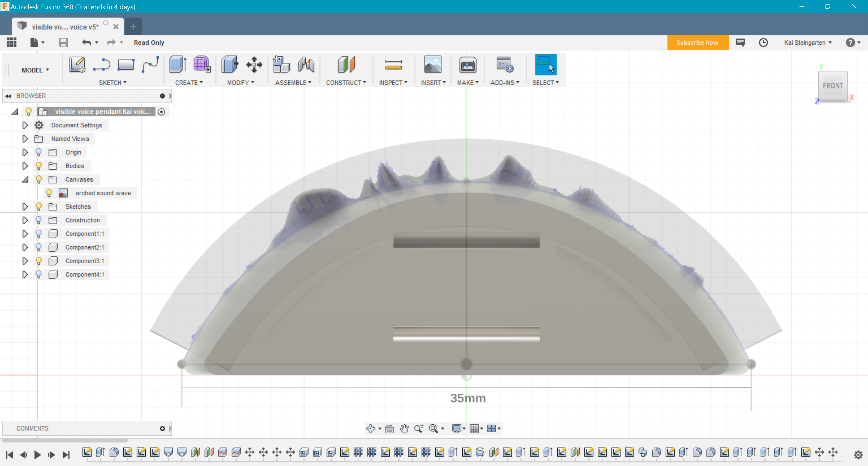Toggle visibility bulb for Origin
Image resolution: width=868 pixels, height=466 pixels.
click(x=39, y=152)
